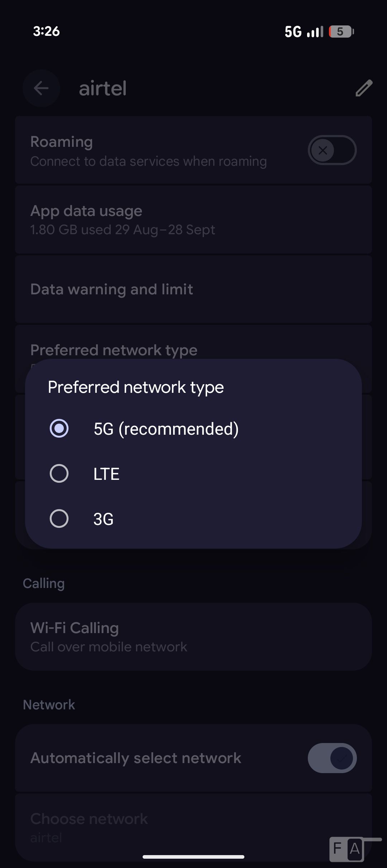Tap the back arrow icon
The height and width of the screenshot is (868, 387).
(41, 88)
